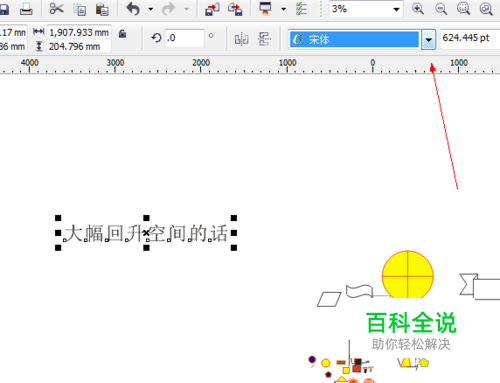Open the 3% zoom level dropdown

point(396,9)
